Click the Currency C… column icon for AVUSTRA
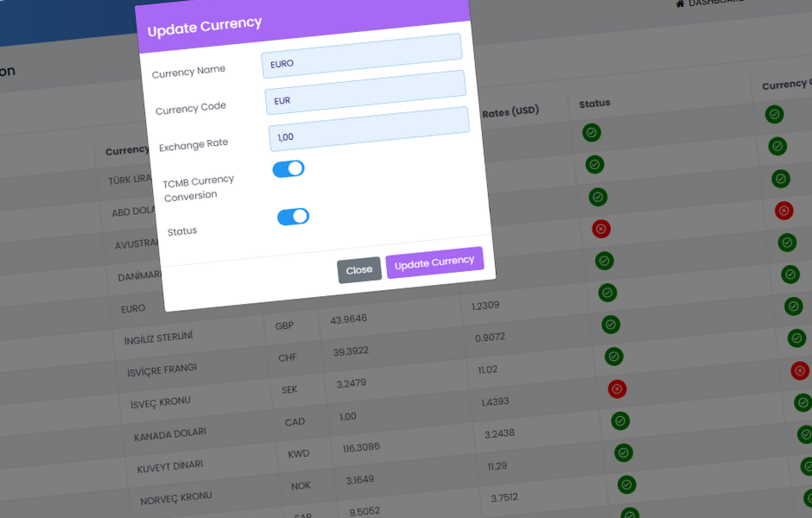The width and height of the screenshot is (812, 518). (x=780, y=179)
